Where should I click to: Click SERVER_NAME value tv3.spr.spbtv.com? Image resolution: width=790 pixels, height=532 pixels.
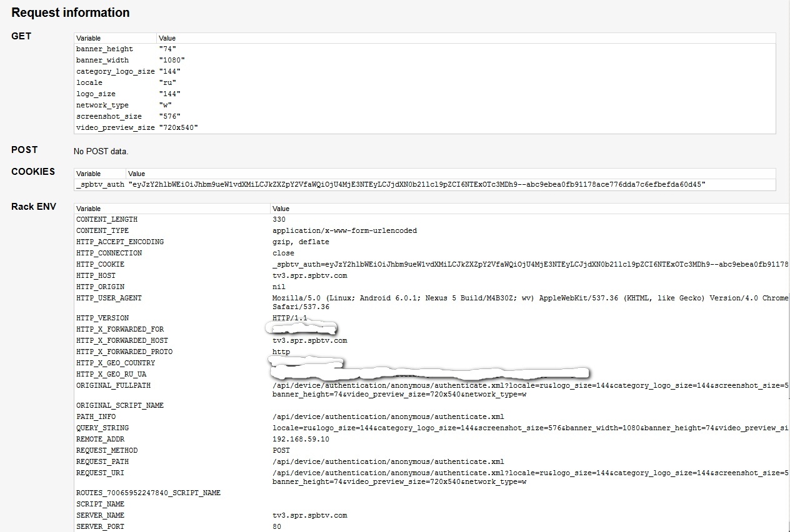point(309,515)
